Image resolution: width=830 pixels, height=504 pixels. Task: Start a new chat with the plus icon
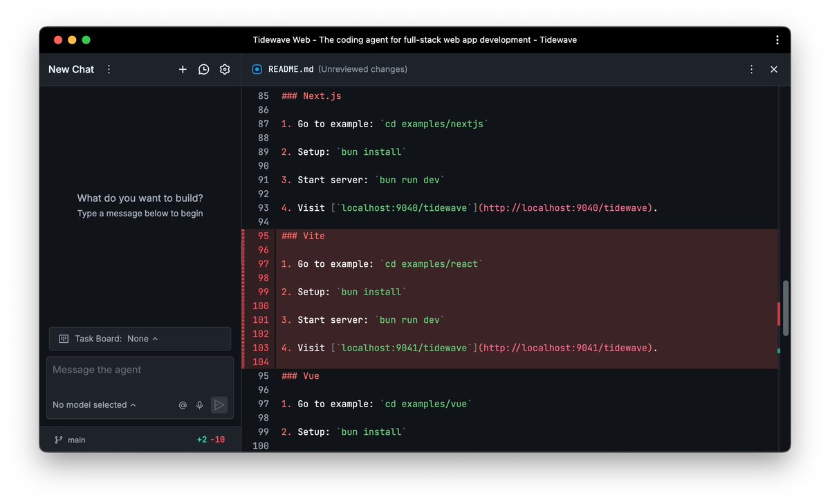183,69
